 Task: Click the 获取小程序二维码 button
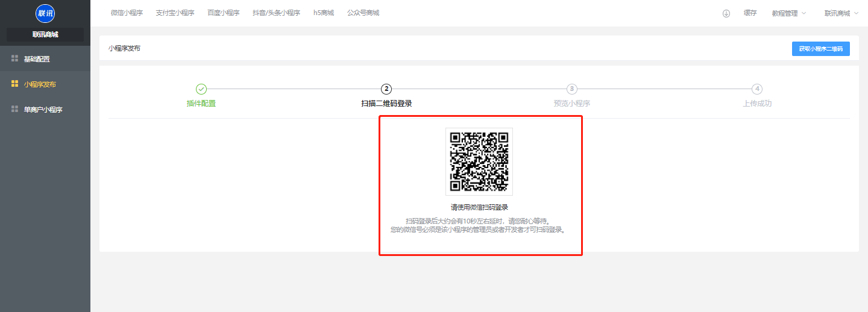(x=821, y=49)
